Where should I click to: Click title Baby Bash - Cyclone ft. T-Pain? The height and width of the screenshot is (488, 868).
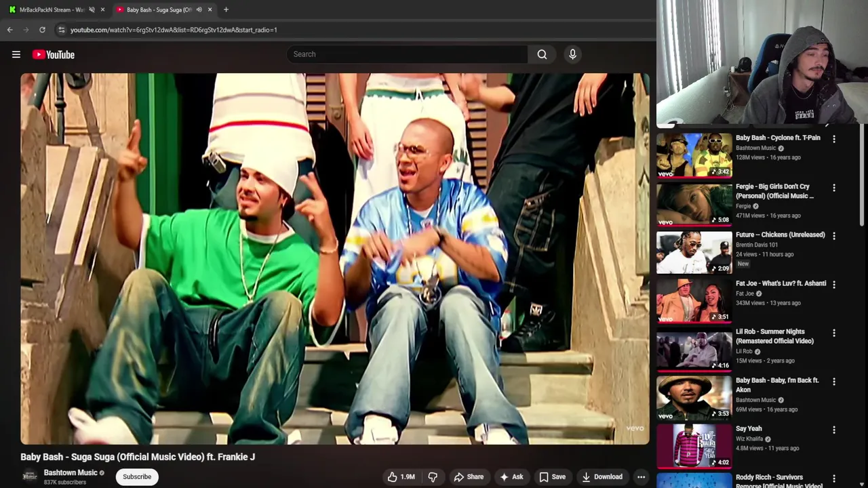pyautogui.click(x=778, y=138)
